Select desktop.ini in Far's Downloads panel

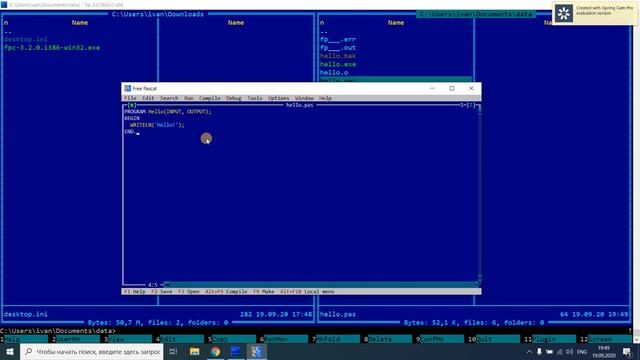pyautogui.click(x=25, y=39)
